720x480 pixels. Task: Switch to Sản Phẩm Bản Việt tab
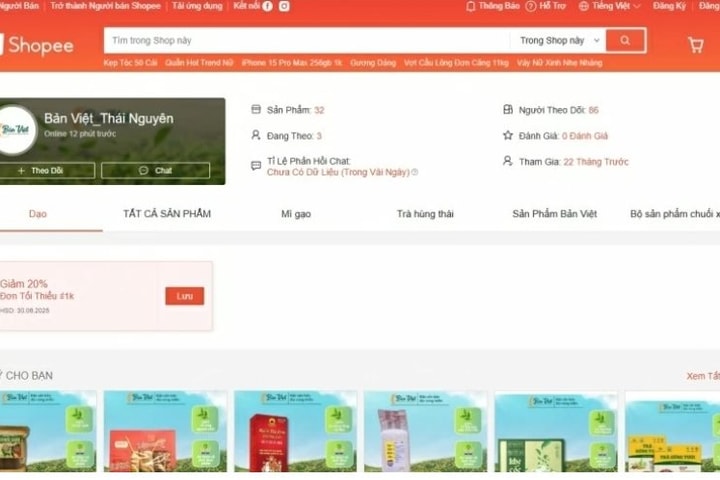point(554,214)
